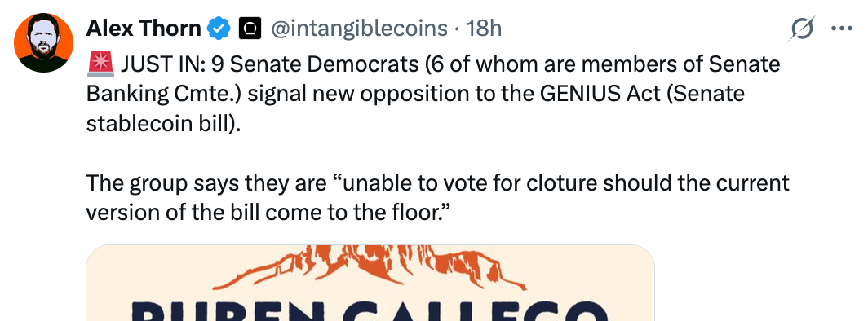Click the 'stablecoin bill).' line of text
868x321 pixels.
pos(164,124)
